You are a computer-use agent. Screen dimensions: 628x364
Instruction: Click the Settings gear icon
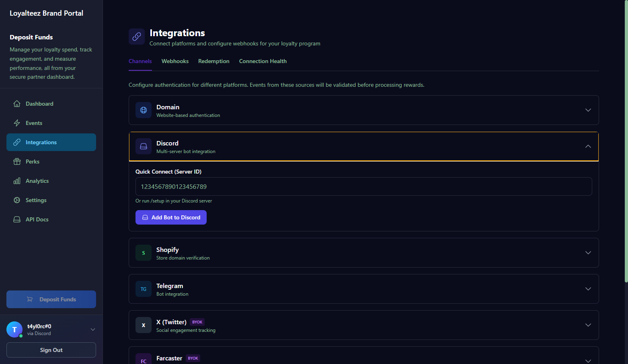(17, 200)
